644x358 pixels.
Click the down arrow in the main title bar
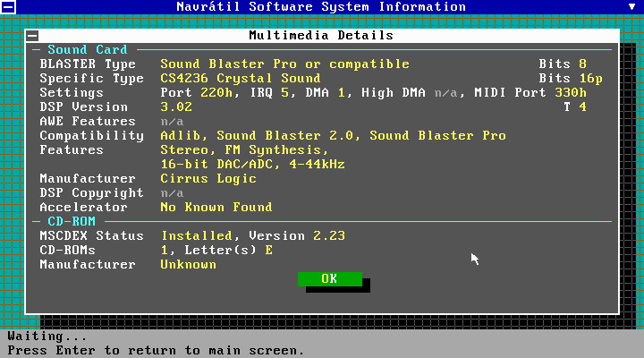[x=632, y=7]
